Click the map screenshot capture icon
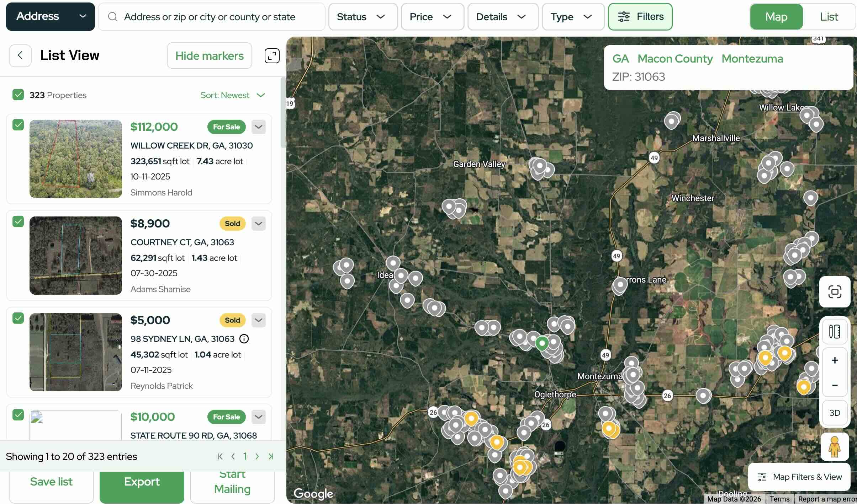This screenshot has height=504, width=857. pyautogui.click(x=835, y=292)
